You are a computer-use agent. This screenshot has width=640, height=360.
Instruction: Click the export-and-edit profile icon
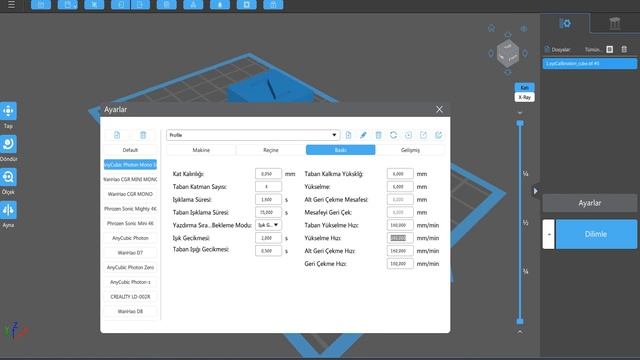coord(438,135)
